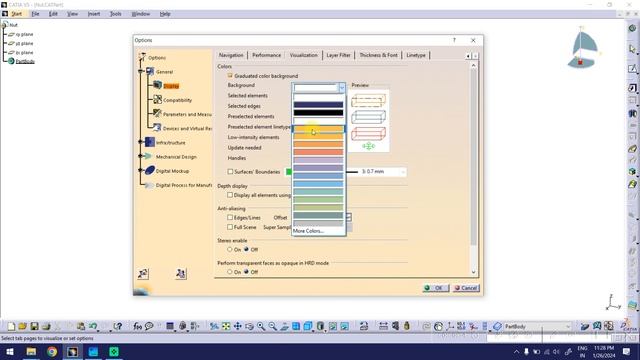Viewport: 640px width, 360px height.
Task: Click the Open file folder icon
Action: point(22,326)
